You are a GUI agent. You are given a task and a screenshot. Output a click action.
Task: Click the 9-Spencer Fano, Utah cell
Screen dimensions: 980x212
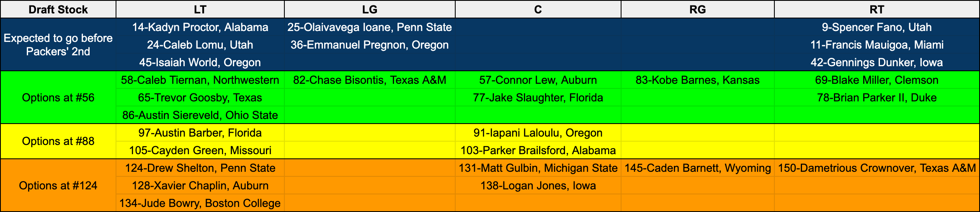point(877,27)
